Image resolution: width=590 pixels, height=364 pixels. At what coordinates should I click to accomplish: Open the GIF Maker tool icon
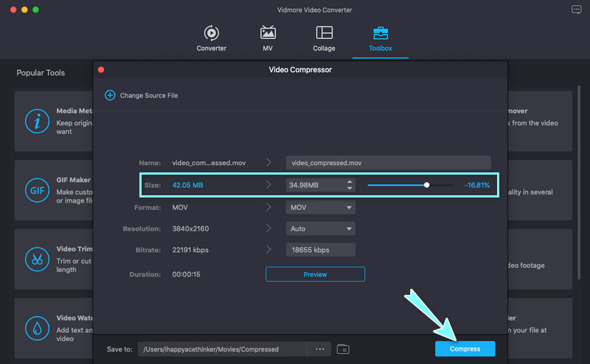pos(36,189)
